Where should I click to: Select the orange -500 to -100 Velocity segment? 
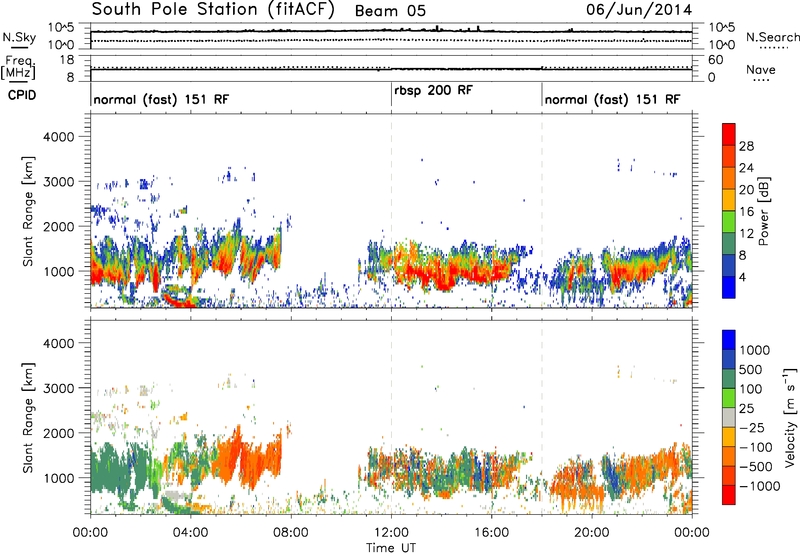point(729,456)
